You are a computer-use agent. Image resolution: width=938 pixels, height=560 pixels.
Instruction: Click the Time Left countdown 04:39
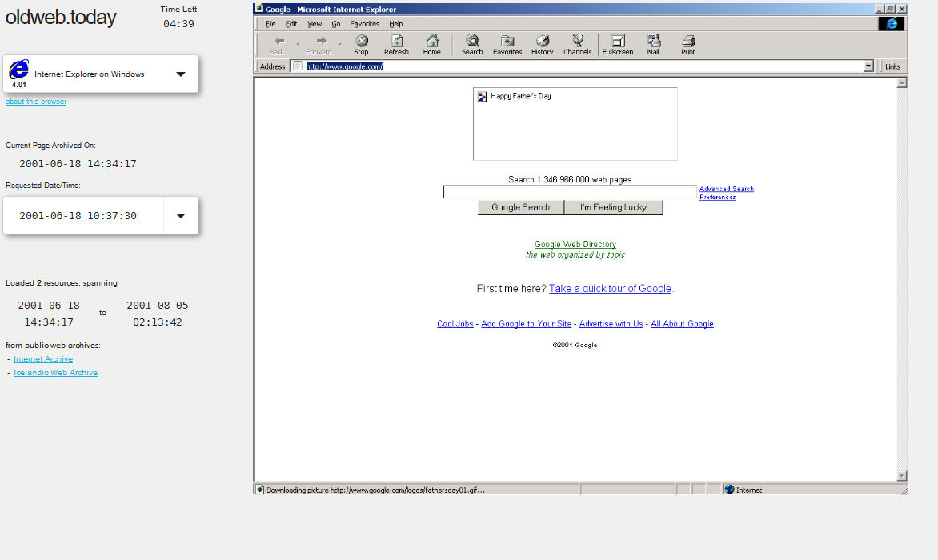coord(178,24)
